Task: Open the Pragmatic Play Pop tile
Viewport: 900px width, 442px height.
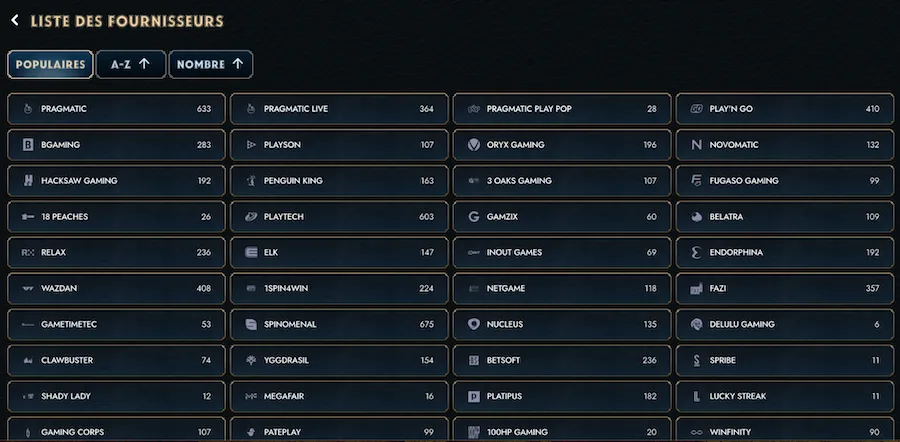Action: [x=562, y=109]
